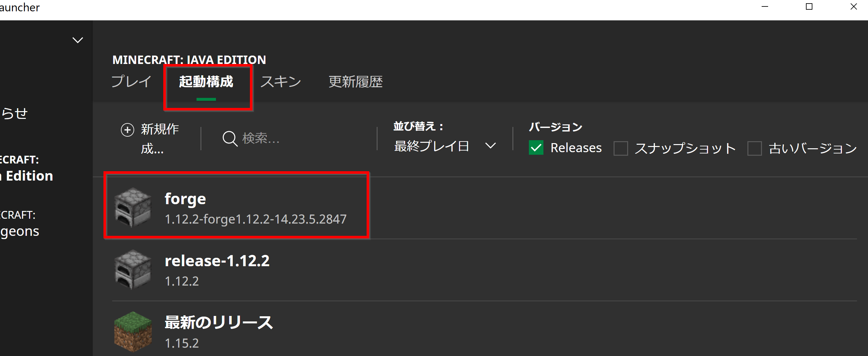Enable the 古いバージョン checkbox
Screen dimensions: 868x356
tap(754, 148)
